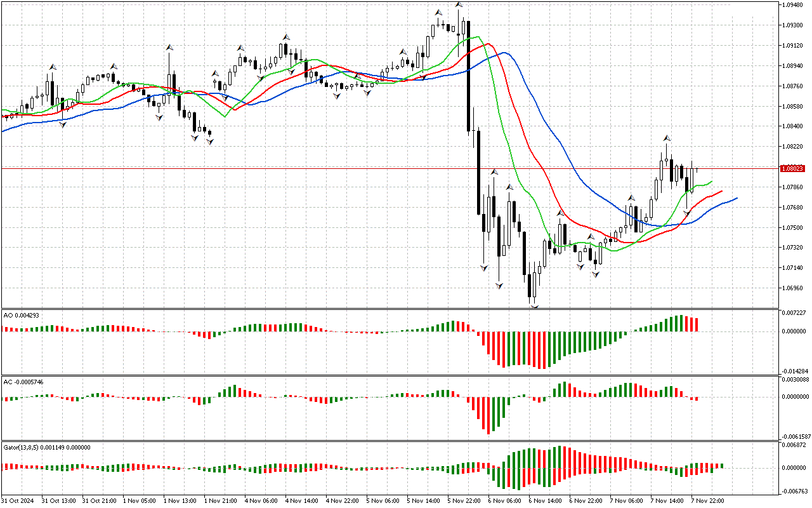Select price level 1.08760 on the scale

tap(793, 86)
